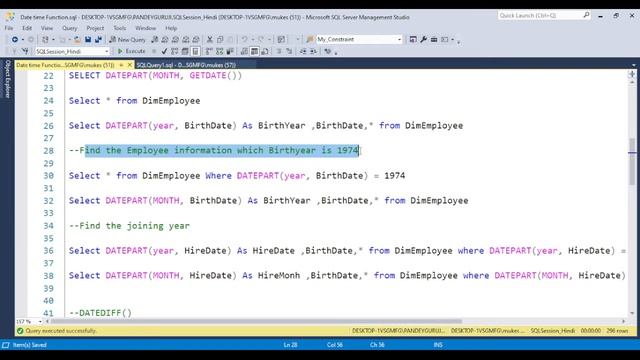Click the Decrease Indent icon
Image resolution: width=640 pixels, height=360 pixels.
click(303, 51)
